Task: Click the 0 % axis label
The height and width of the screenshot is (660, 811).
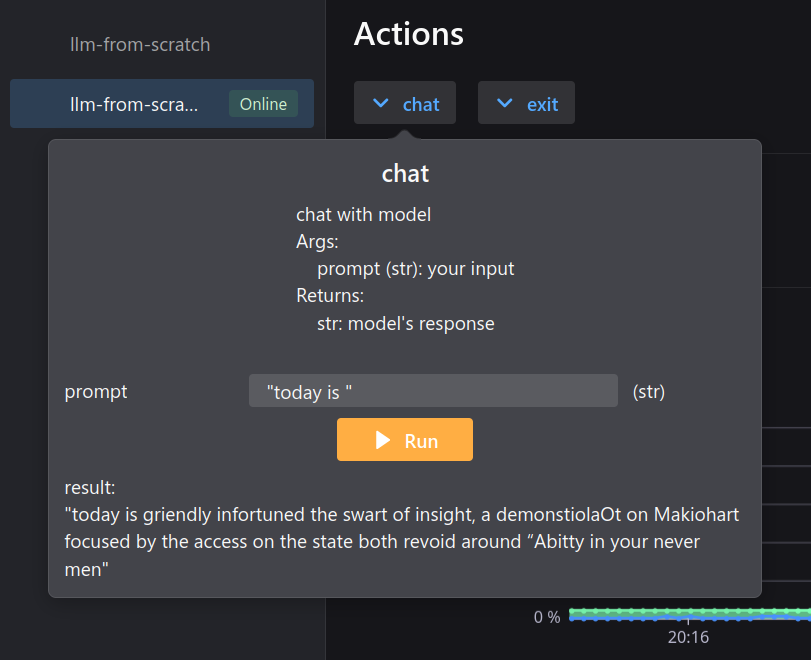Action: click(x=546, y=617)
